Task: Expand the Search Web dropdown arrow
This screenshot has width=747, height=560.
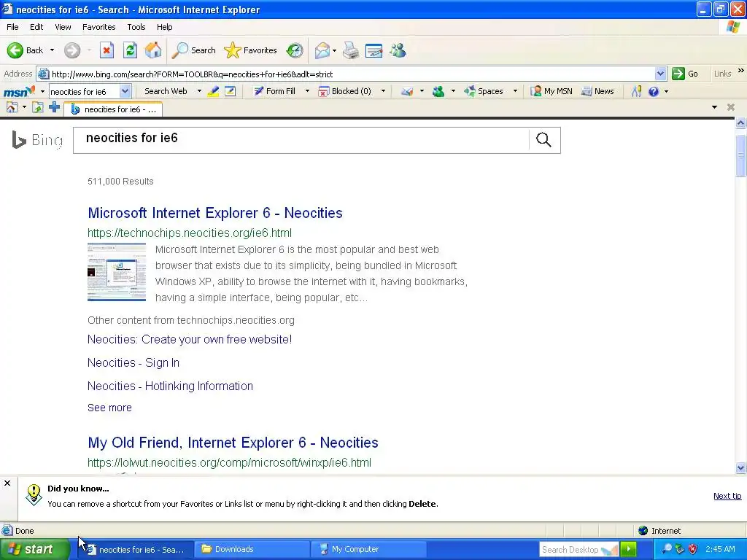Action: 199,91
